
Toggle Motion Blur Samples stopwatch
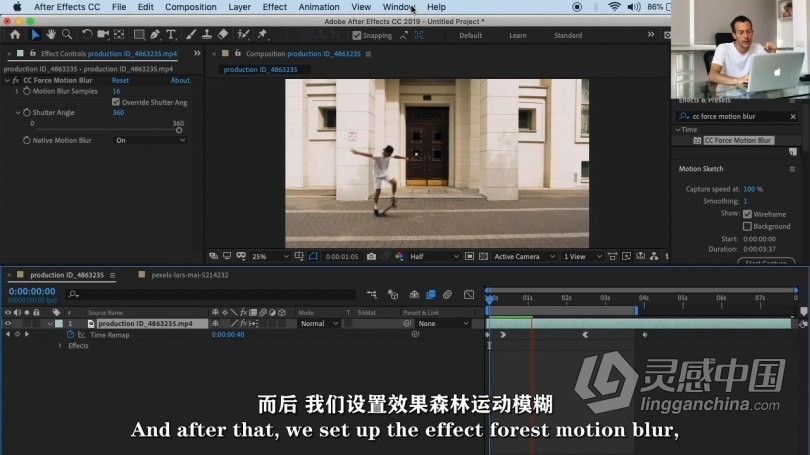click(26, 91)
